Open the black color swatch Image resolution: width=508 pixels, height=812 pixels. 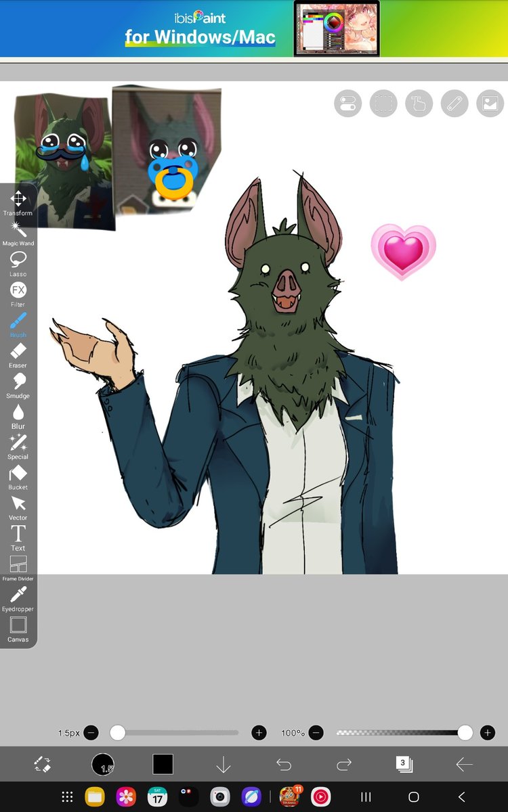(x=163, y=765)
